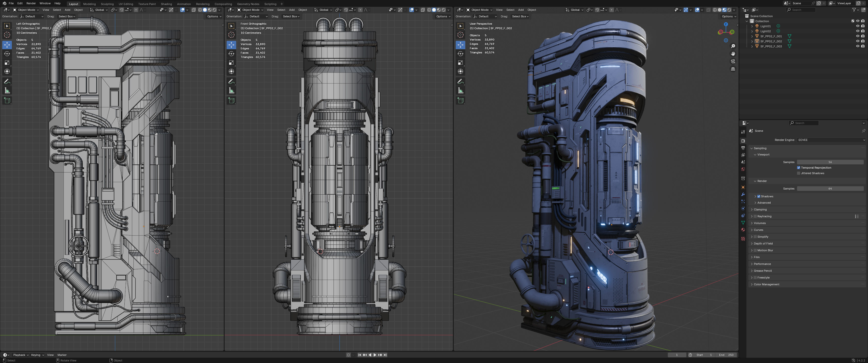
Task: Adjust the Viewport Samples slider
Action: pos(830,162)
